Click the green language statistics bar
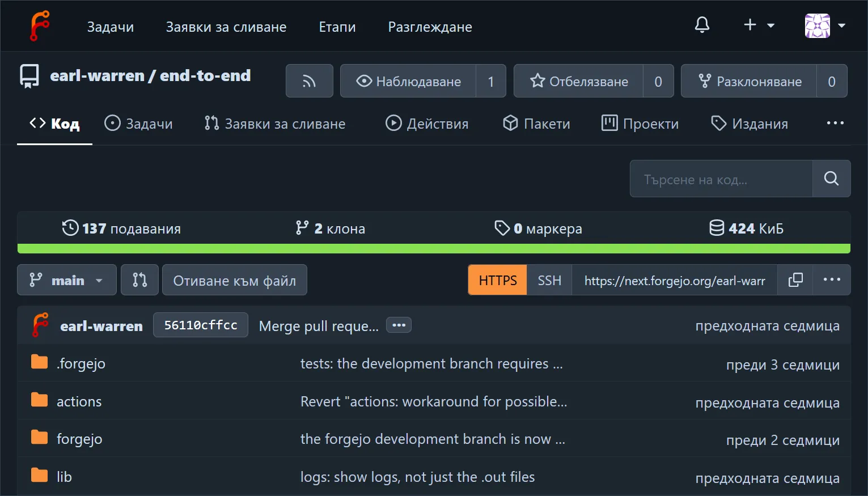The image size is (868, 496). [434, 248]
